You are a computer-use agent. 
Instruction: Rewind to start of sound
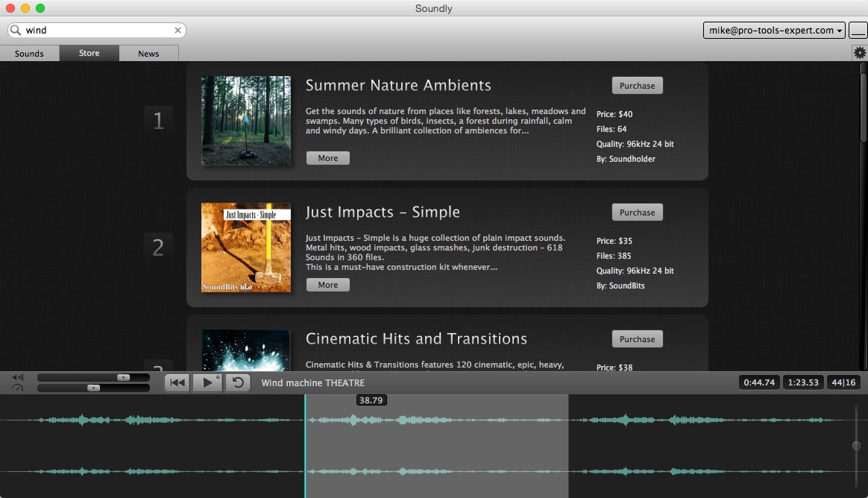pyautogui.click(x=177, y=383)
